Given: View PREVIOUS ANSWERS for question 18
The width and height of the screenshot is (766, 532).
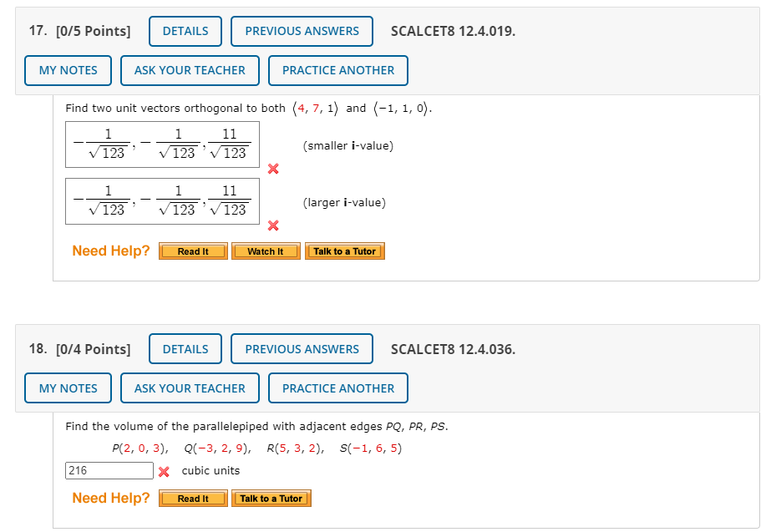Looking at the screenshot, I should [x=302, y=349].
